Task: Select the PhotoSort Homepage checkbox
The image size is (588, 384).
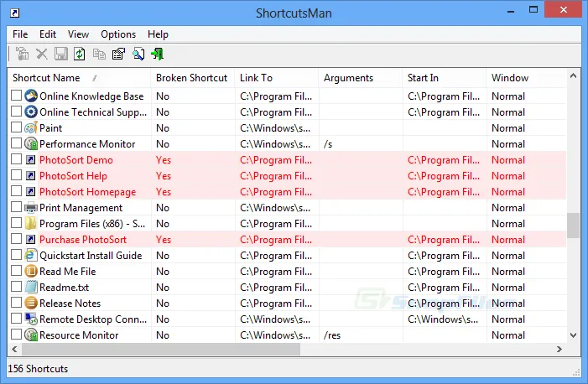Action: (x=16, y=191)
